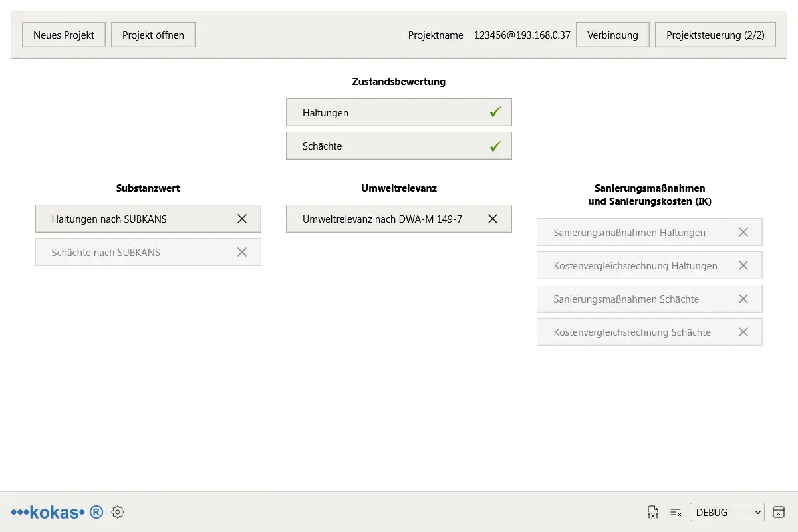Screen dimensions: 798x532
Task: Click the Projektname label
Action: point(436,35)
